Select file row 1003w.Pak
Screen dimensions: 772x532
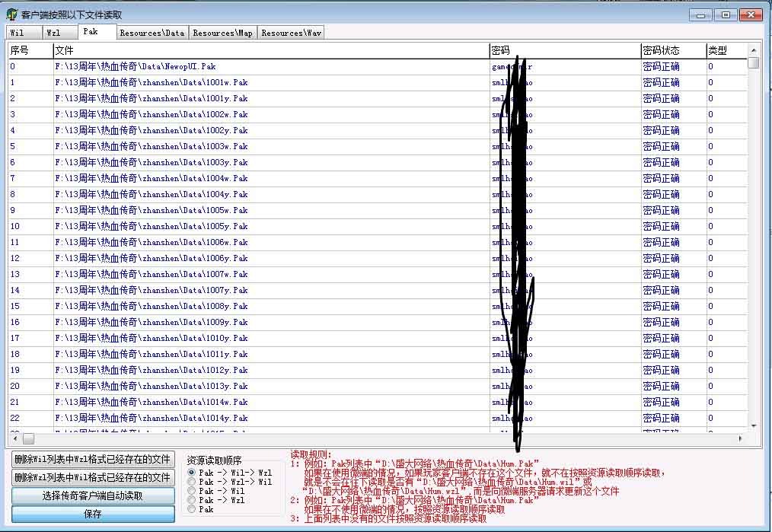(x=378, y=147)
